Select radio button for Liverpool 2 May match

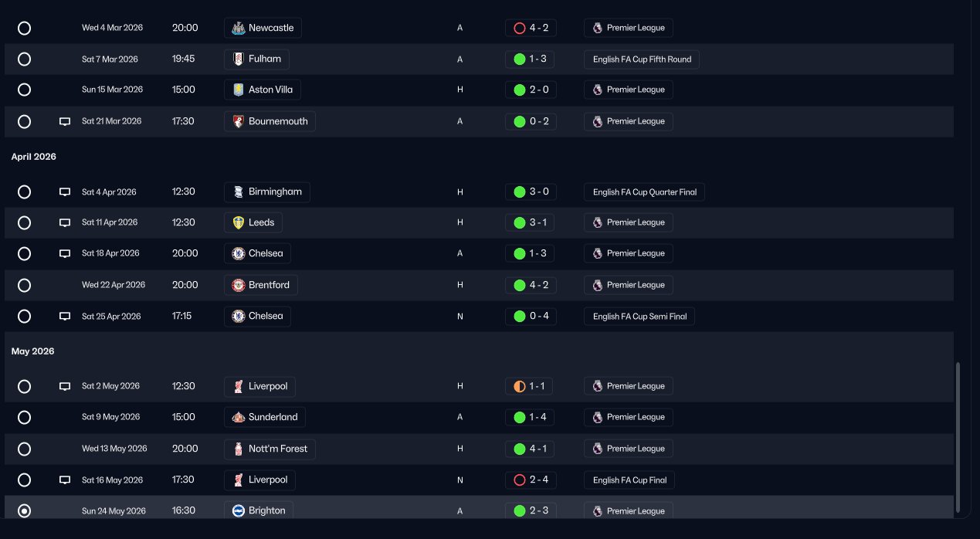24,386
